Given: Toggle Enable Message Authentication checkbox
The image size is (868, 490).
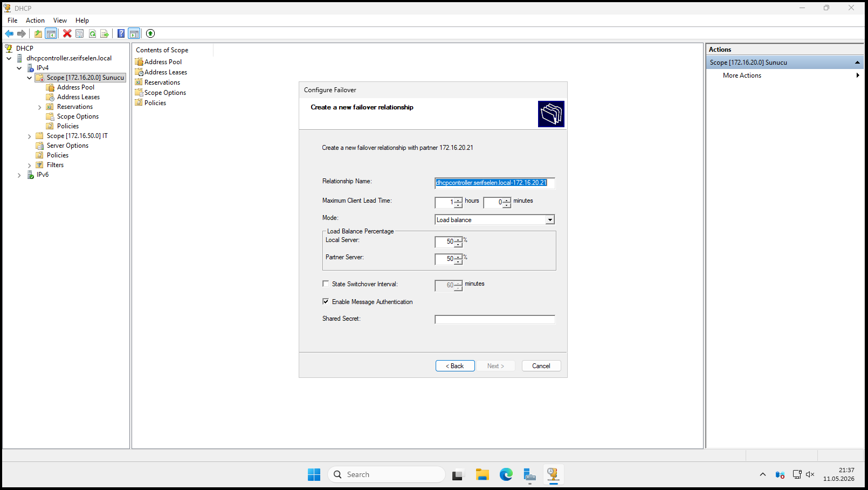Looking at the screenshot, I should [x=326, y=301].
